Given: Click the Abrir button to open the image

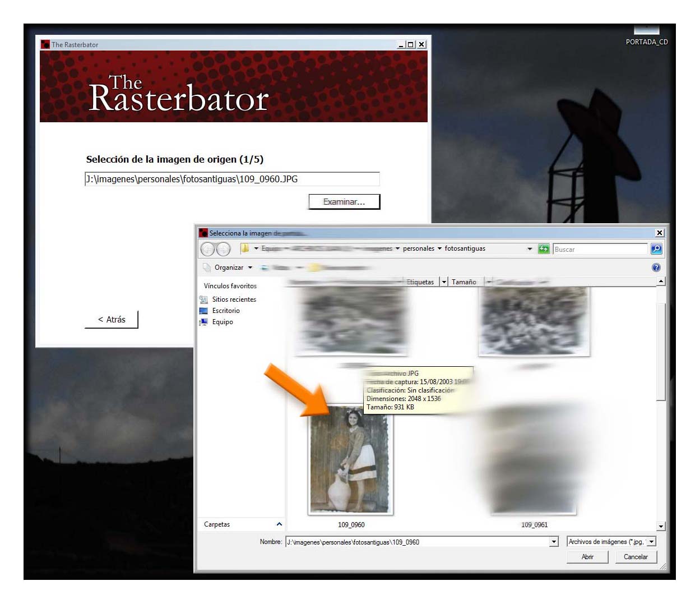Looking at the screenshot, I should [x=587, y=556].
